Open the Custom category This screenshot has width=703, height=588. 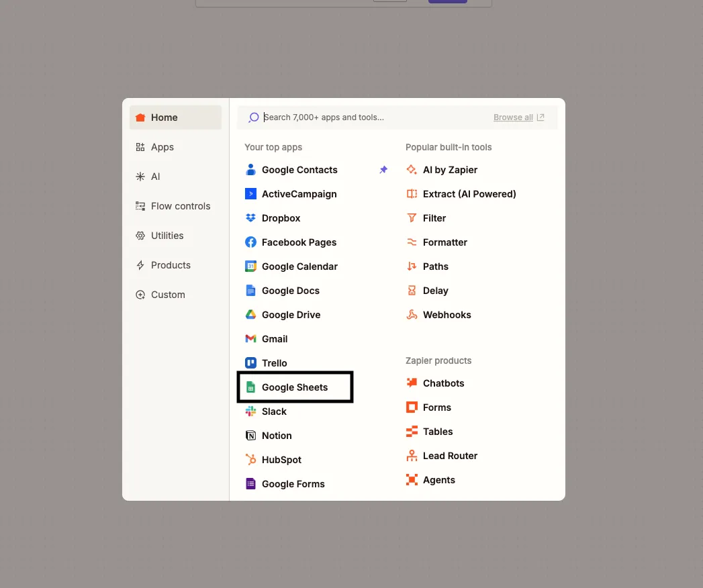tap(175, 295)
